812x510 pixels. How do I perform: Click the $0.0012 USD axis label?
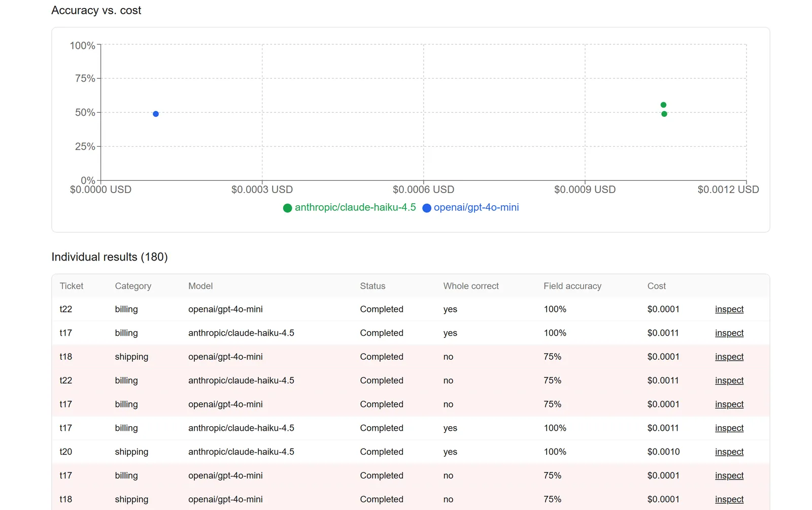[x=728, y=189]
